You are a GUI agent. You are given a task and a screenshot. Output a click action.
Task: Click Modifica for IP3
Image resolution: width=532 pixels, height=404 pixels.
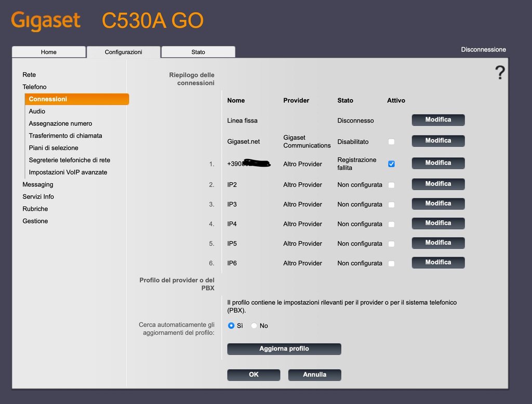click(438, 204)
